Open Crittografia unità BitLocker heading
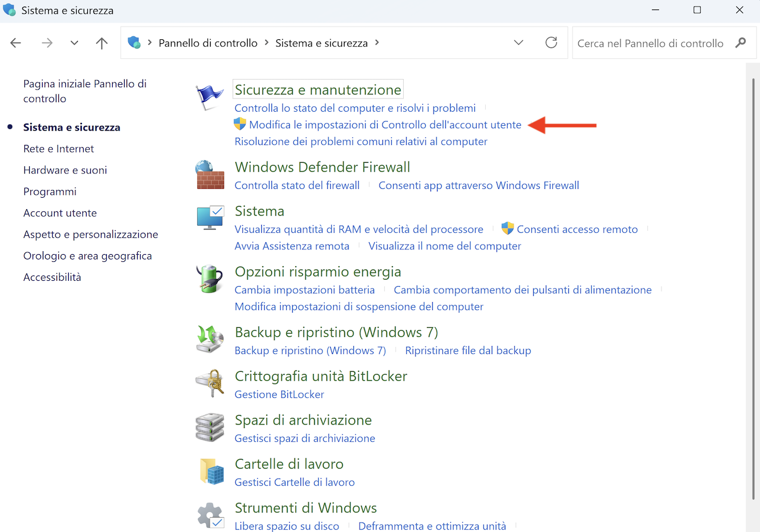The image size is (760, 532). pos(321,376)
